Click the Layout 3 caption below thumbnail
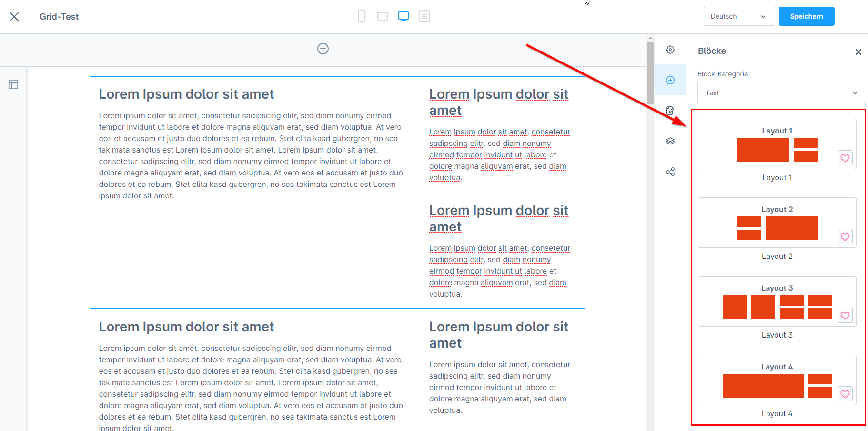The height and width of the screenshot is (431, 868). pyautogui.click(x=777, y=335)
